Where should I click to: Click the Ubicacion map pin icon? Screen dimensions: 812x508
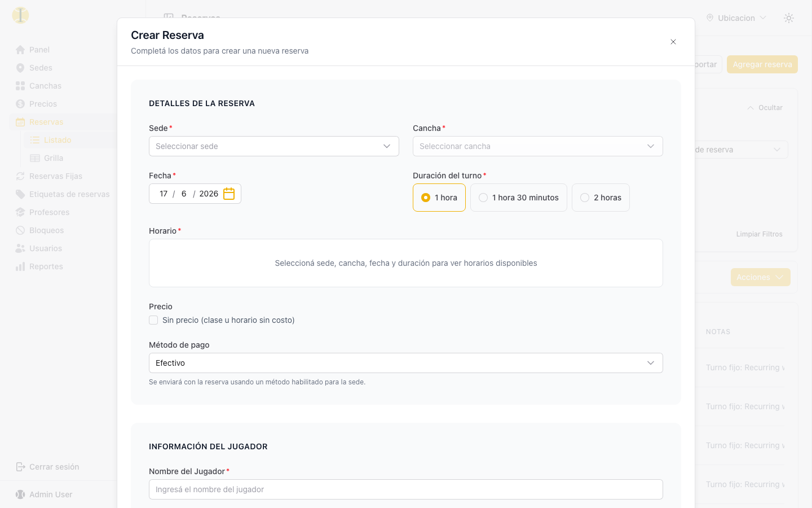click(710, 18)
